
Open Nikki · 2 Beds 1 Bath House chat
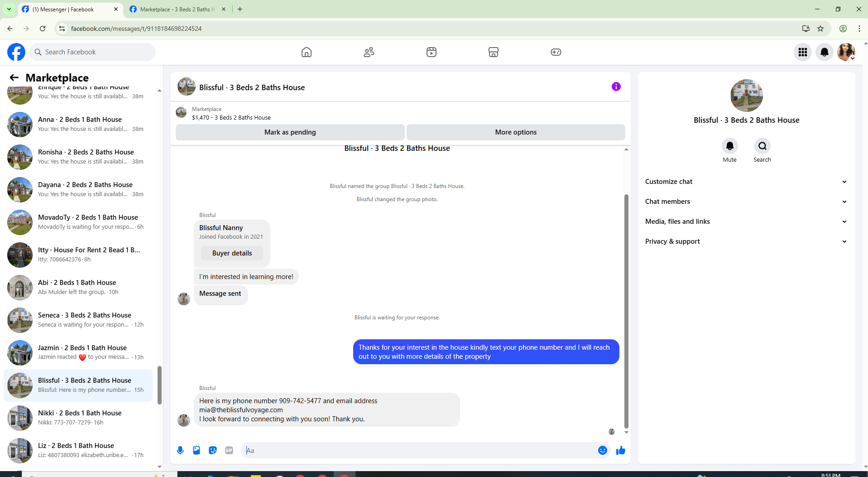[78, 418]
